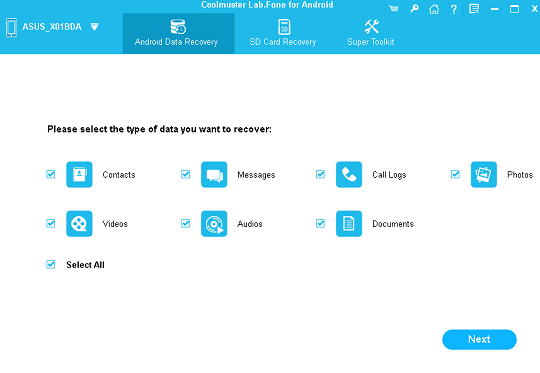Uncheck the Contacts checkbox

coord(51,174)
